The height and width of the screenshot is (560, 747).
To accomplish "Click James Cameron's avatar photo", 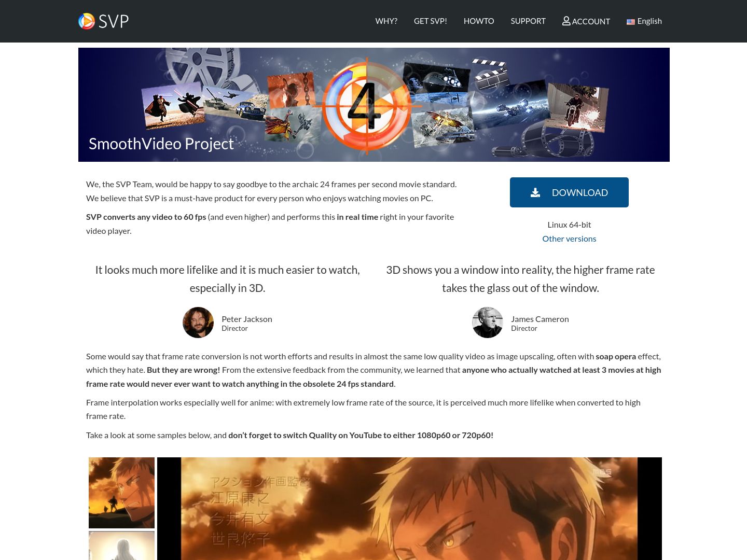I will (x=488, y=323).
